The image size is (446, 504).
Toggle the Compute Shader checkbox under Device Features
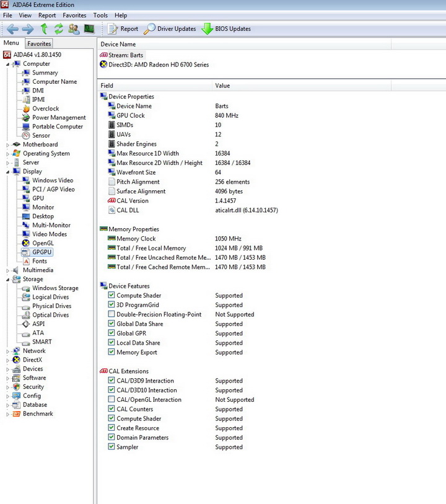(x=111, y=294)
